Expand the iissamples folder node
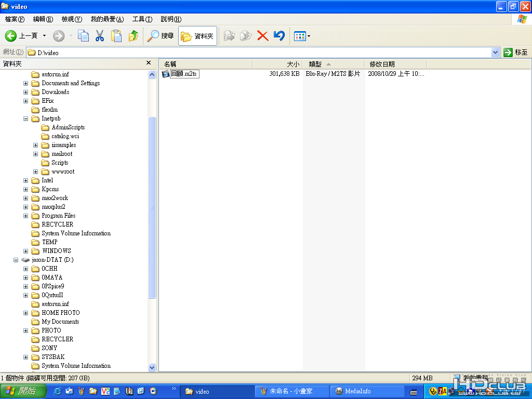Screen dimensions: 532x399 pyautogui.click(x=36, y=145)
